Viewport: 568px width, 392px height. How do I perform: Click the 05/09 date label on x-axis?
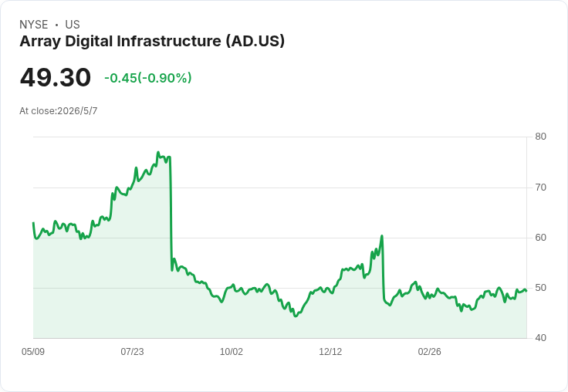click(x=33, y=352)
